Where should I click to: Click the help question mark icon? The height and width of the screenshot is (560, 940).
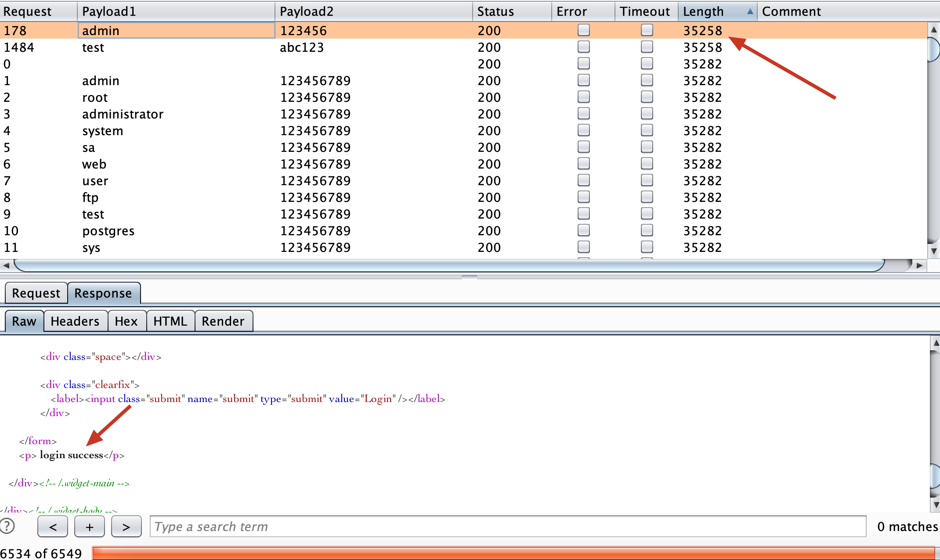click(x=7, y=526)
